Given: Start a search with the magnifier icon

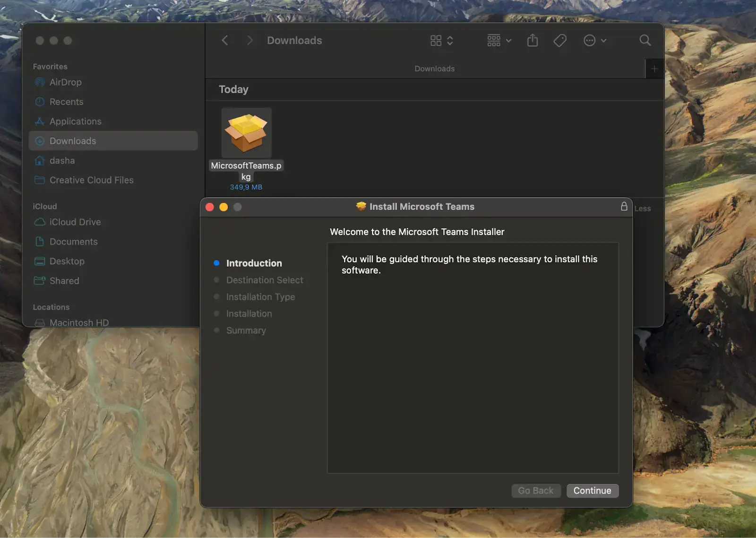Looking at the screenshot, I should (644, 40).
